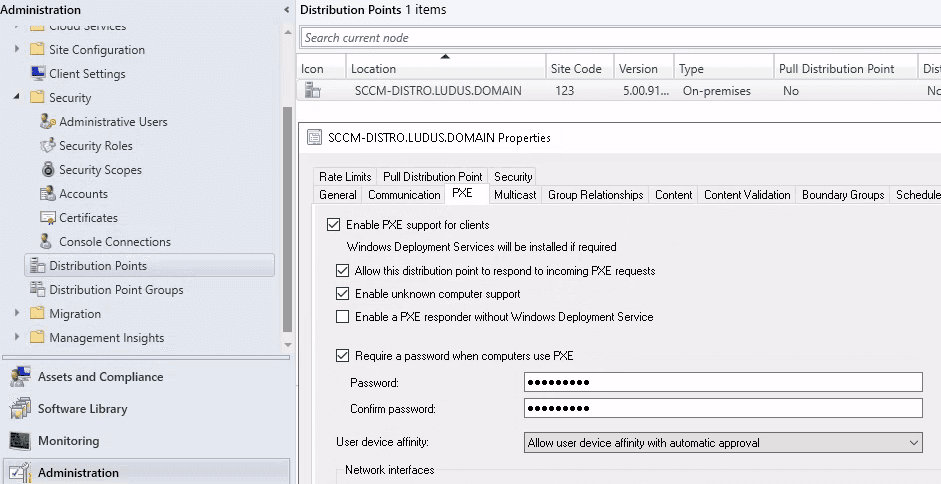Screen dimensions: 941x484
Task: Click the Distribution Point Groups icon
Action: (38, 289)
